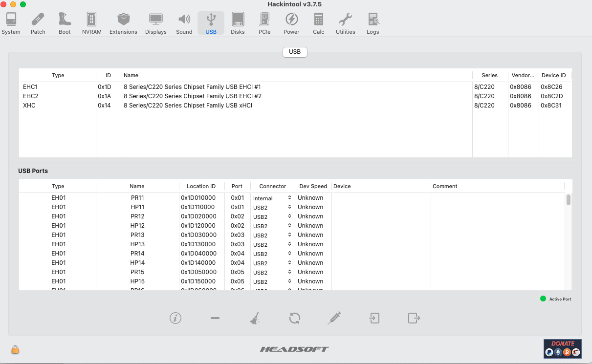Open the Connector dropdown for HP12
This screenshot has height=364, width=592.
click(272, 226)
